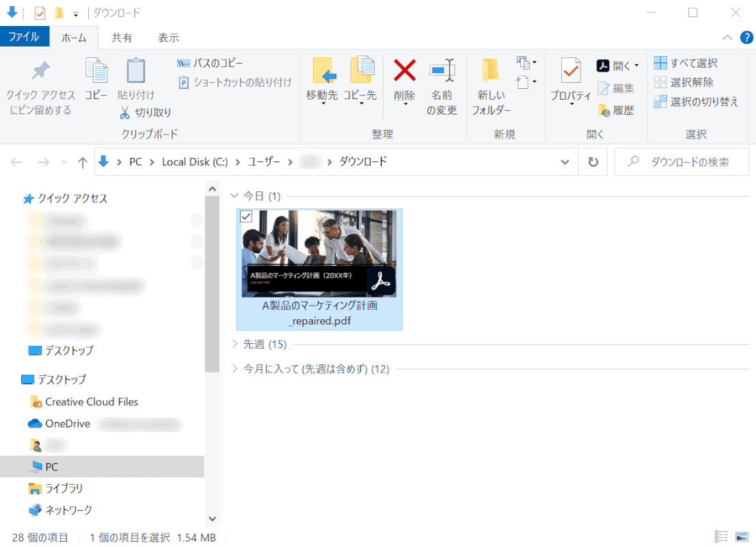The width and height of the screenshot is (756, 547).
Task: Open the file with ribbon 開く button
Action: pos(613,66)
